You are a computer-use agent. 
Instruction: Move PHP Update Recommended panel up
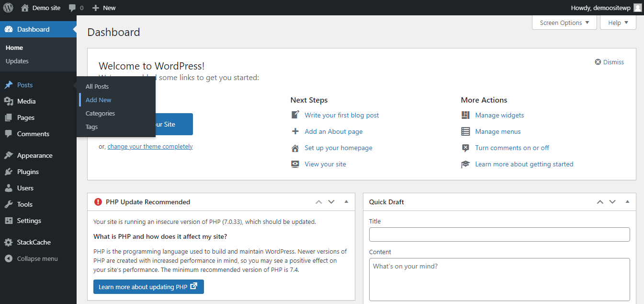[x=319, y=202]
